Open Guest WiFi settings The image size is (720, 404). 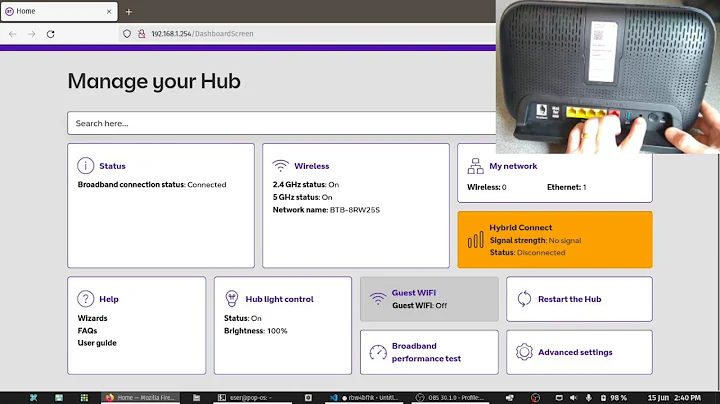point(414,292)
